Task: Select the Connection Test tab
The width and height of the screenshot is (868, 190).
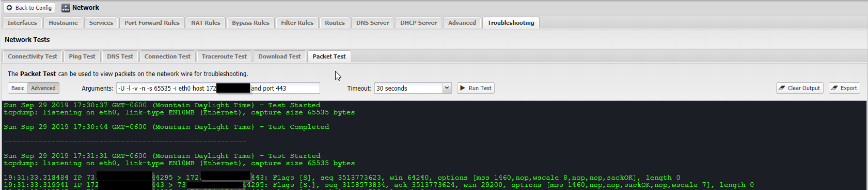Action: pos(167,56)
